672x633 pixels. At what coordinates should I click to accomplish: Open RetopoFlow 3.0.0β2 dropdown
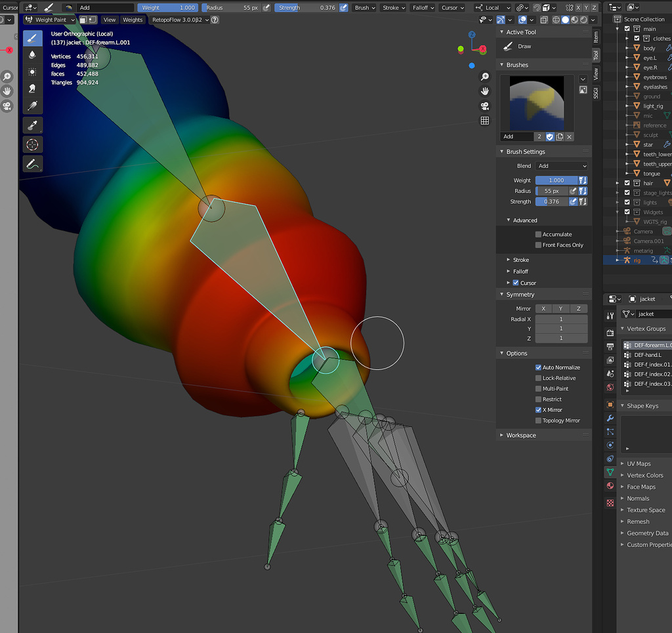coord(180,20)
